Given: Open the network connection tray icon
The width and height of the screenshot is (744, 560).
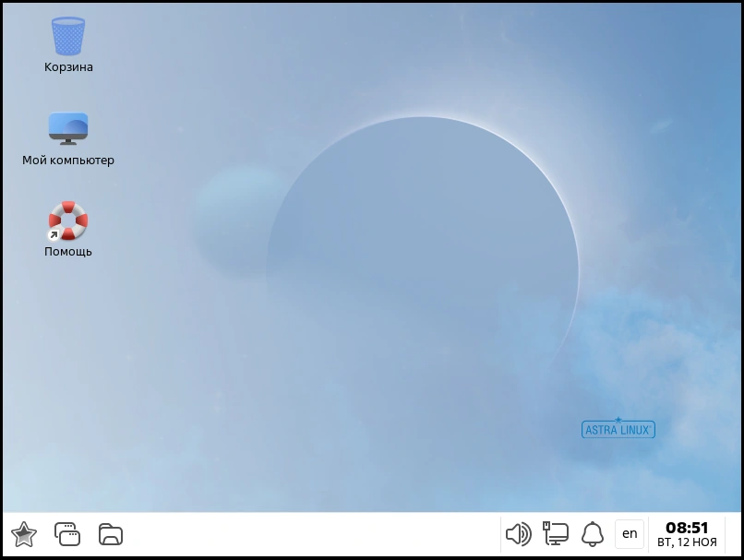Looking at the screenshot, I should (556, 534).
